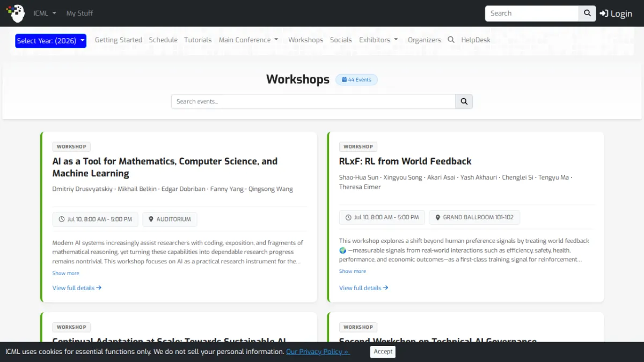Click the search events magnifier button
644x362 pixels.
pos(464,101)
